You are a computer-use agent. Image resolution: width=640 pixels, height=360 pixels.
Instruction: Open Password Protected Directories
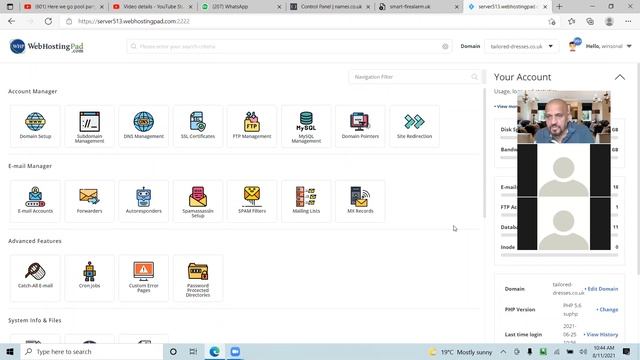click(x=198, y=278)
